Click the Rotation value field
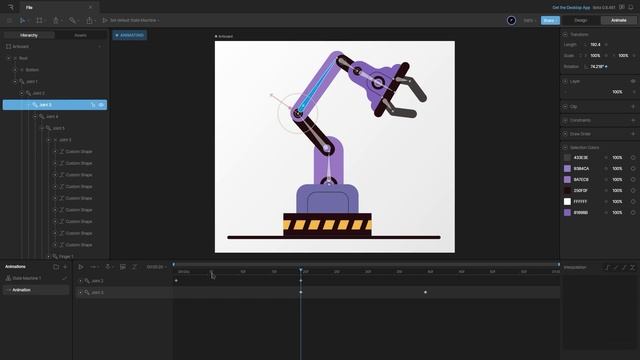This screenshot has height=360, width=640. click(x=596, y=67)
